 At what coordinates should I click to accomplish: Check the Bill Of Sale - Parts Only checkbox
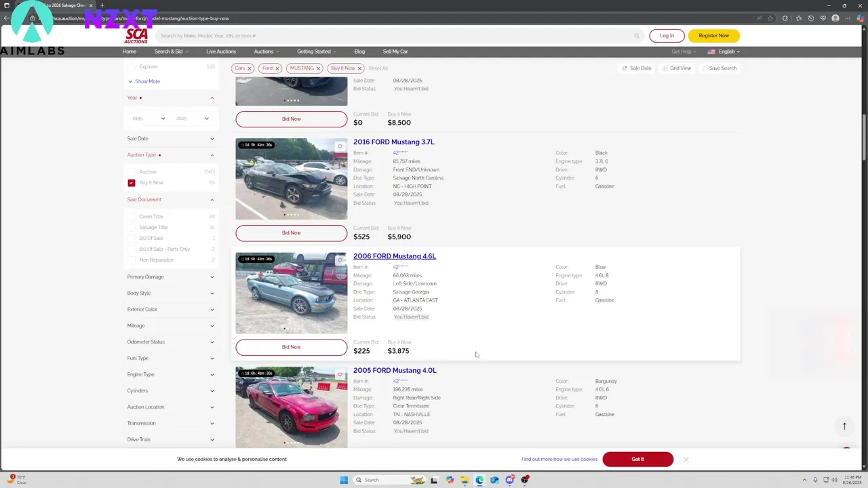pos(132,249)
